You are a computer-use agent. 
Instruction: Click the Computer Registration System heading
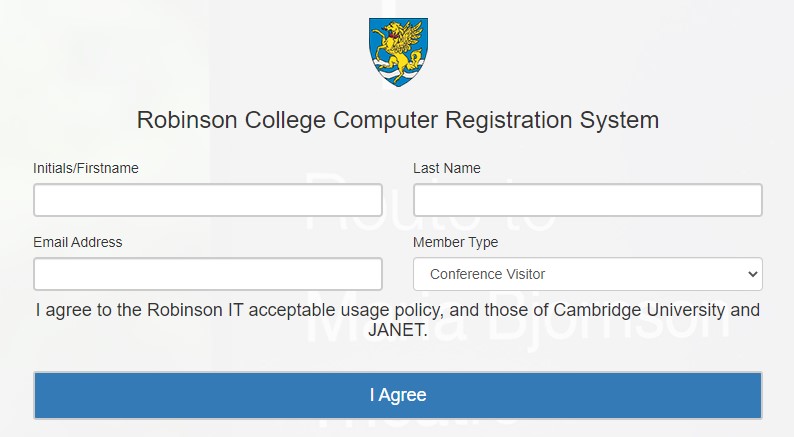click(496, 121)
